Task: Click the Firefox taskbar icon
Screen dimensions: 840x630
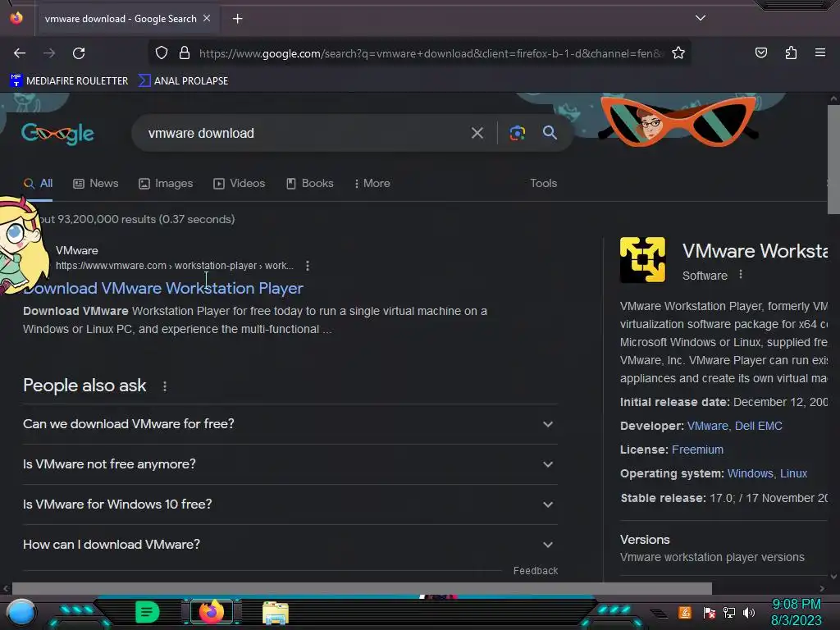Action: (x=212, y=612)
